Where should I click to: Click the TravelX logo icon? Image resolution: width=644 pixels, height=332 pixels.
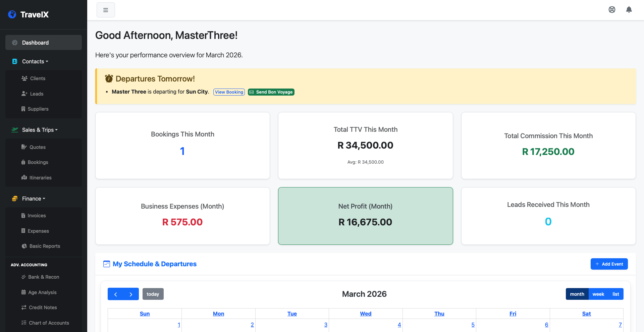point(12,14)
